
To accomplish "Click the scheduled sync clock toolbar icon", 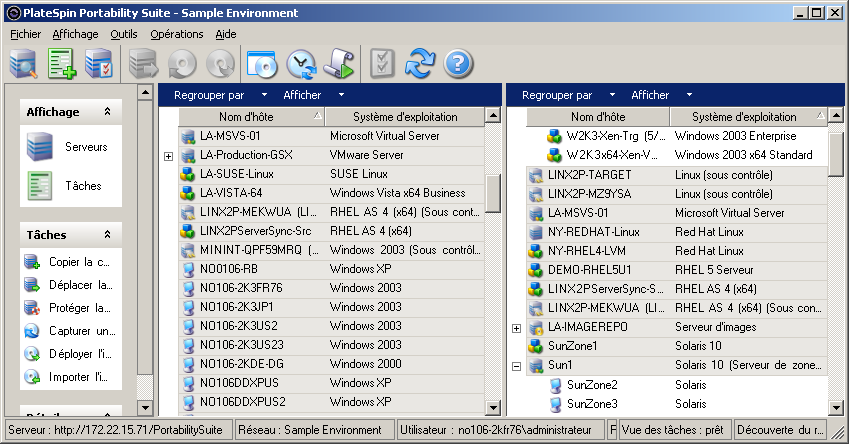I will [300, 64].
